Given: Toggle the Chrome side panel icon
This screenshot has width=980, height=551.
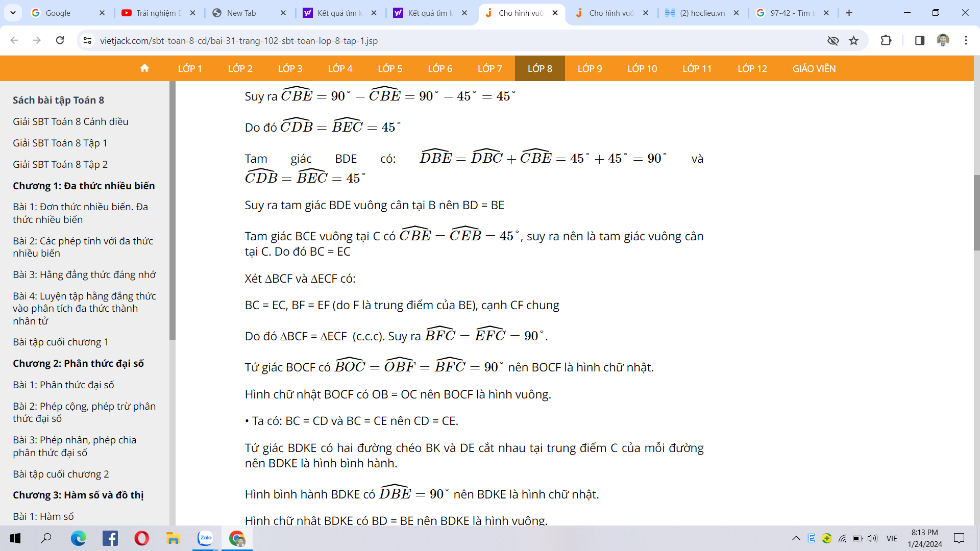Looking at the screenshot, I should point(919,40).
